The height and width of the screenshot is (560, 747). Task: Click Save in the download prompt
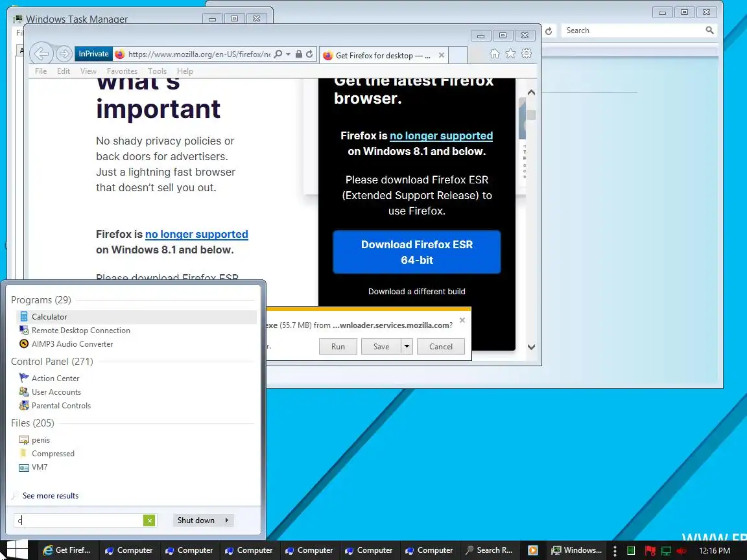(x=381, y=347)
